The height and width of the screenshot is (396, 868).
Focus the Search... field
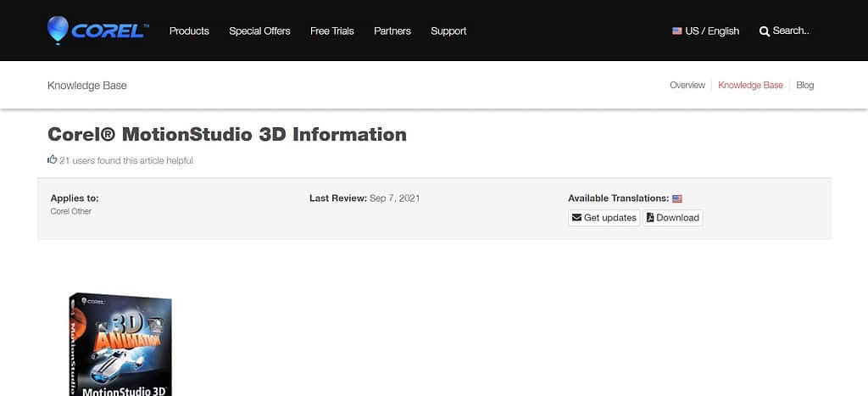coord(791,31)
